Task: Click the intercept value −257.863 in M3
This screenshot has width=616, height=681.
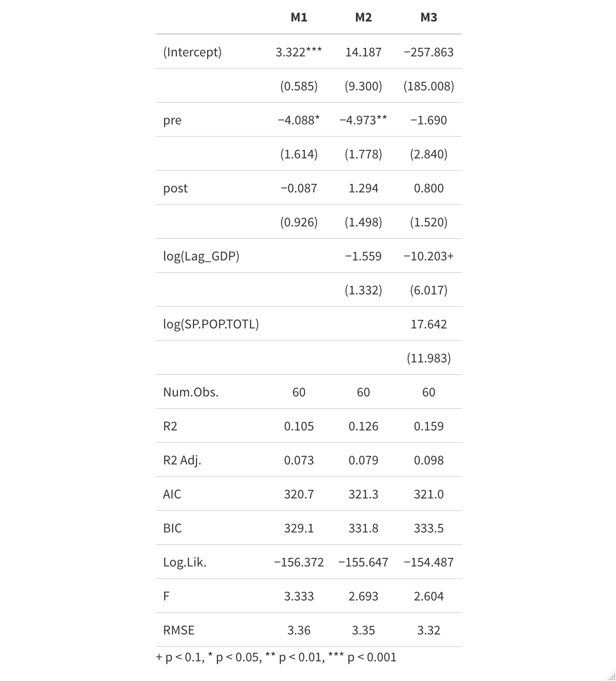Action: pyautogui.click(x=428, y=52)
